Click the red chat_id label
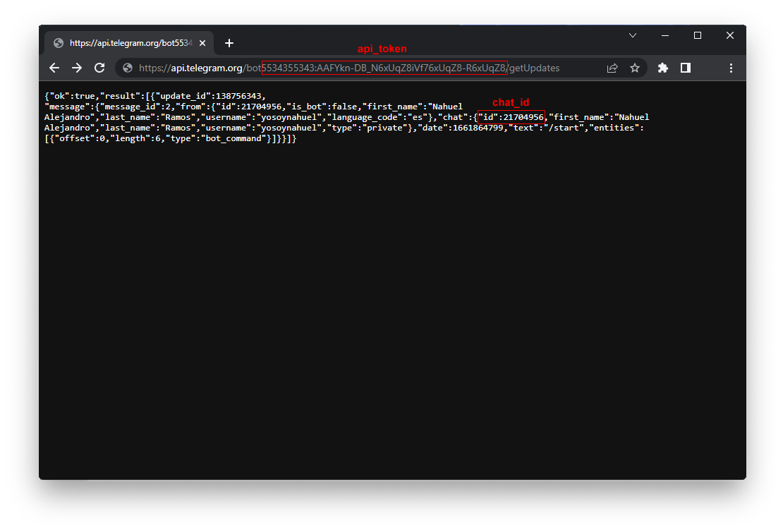This screenshot has width=783, height=532. [511, 102]
